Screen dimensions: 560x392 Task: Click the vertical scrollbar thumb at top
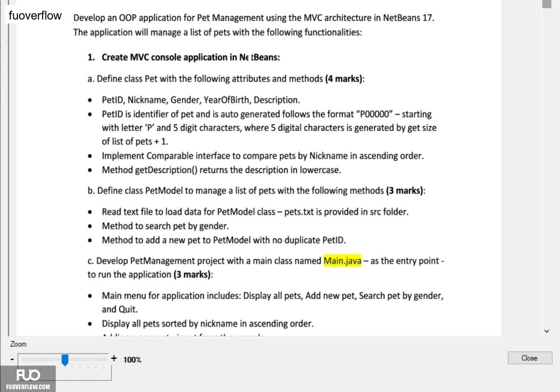[x=546, y=3]
